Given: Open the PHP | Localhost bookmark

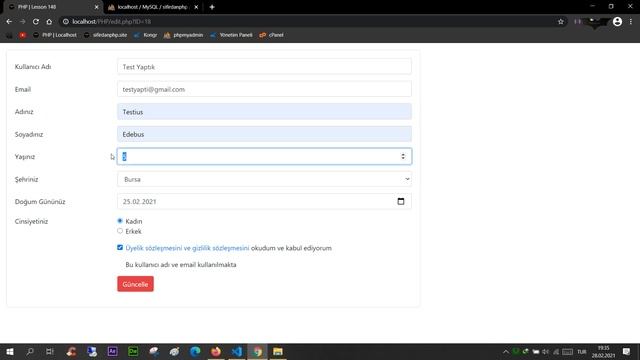Looking at the screenshot, I should point(55,35).
